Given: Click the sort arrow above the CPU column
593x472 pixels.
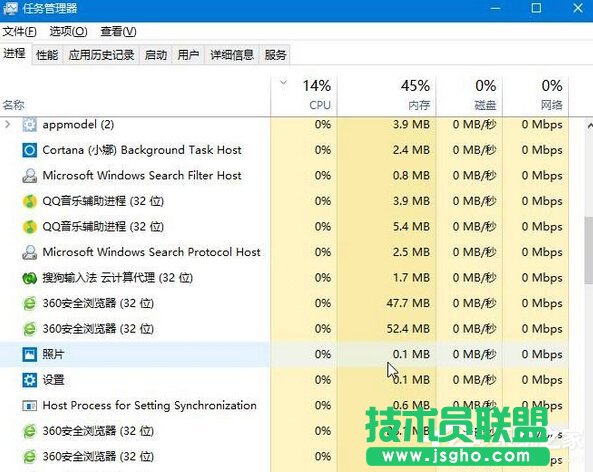Looking at the screenshot, I should (x=283, y=82).
